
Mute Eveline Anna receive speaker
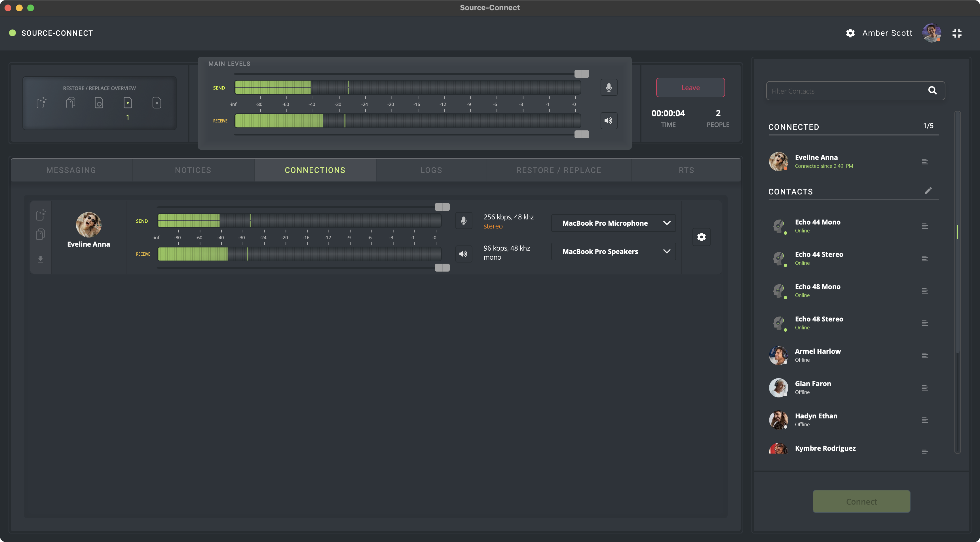click(463, 254)
